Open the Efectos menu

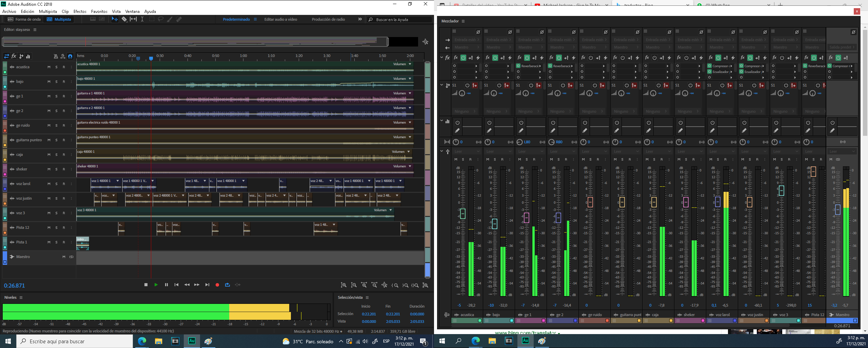[80, 12]
